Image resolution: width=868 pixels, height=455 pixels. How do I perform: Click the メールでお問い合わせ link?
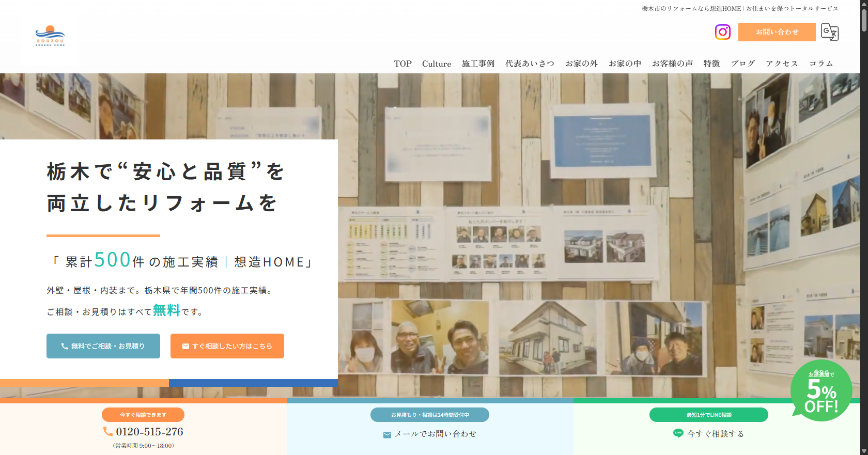click(436, 434)
